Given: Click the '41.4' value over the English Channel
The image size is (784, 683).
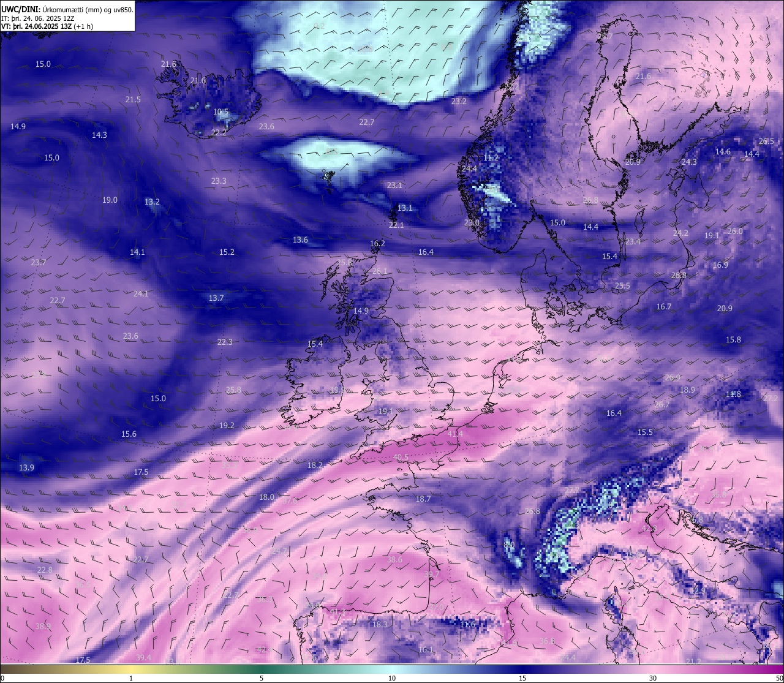Looking at the screenshot, I should [x=455, y=434].
